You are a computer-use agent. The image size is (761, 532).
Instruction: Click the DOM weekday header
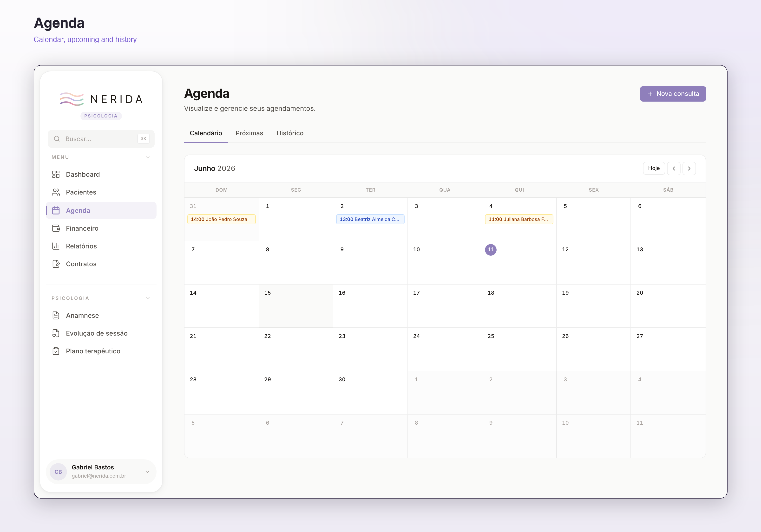221,190
